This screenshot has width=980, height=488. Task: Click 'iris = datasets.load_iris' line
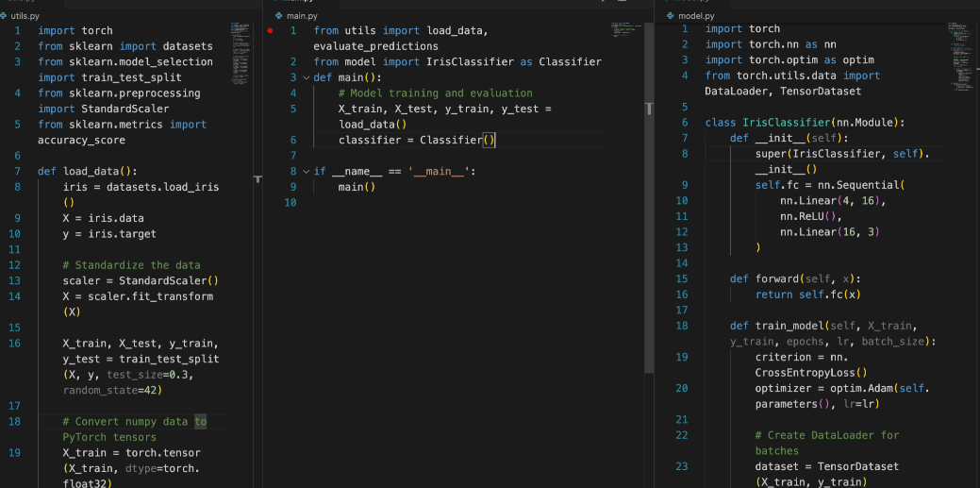(141, 187)
